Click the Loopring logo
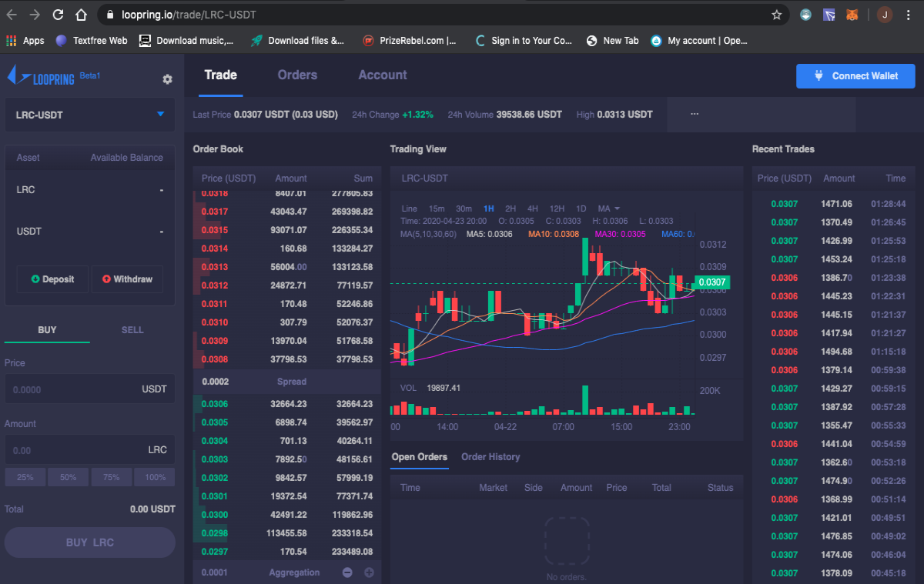Image resolution: width=924 pixels, height=584 pixels. pos(41,76)
